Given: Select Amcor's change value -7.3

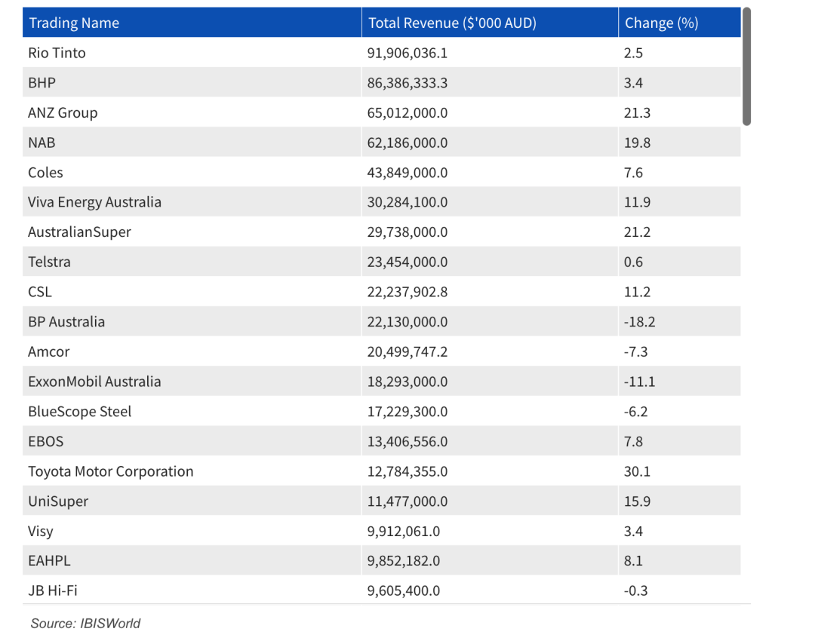Looking at the screenshot, I should [x=636, y=351].
